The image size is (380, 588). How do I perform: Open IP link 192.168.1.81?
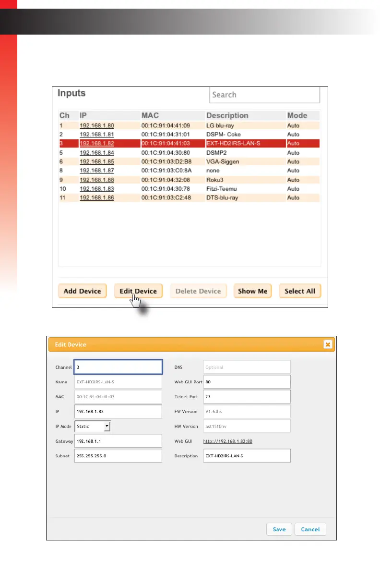96,135
